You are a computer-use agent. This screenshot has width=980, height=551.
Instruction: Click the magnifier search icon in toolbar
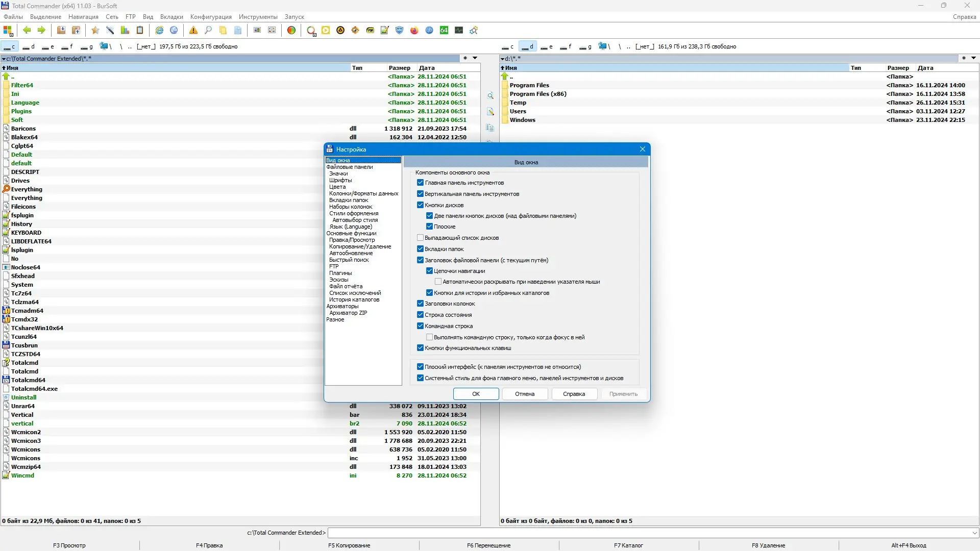tap(208, 30)
